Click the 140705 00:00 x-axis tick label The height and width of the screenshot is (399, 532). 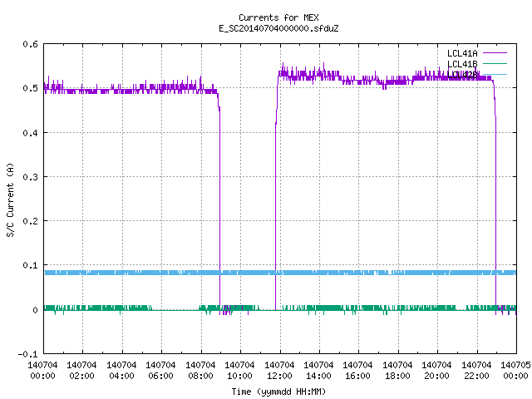coord(515,370)
